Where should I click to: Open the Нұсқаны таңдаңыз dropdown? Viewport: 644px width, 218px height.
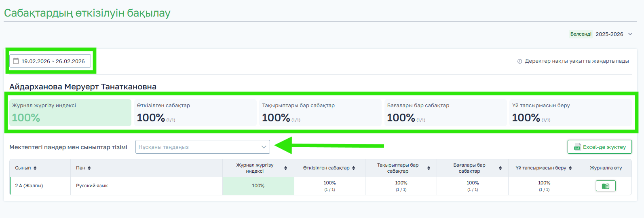[203, 147]
